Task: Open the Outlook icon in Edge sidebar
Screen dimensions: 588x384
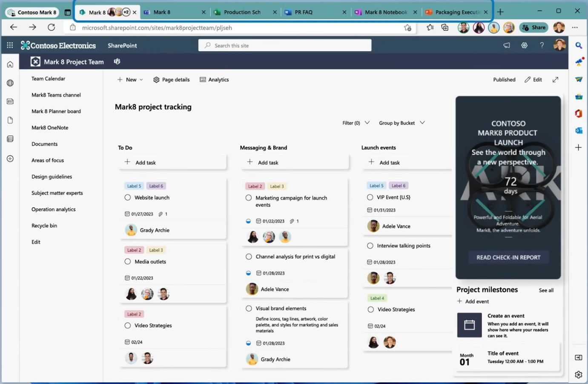Action: pyautogui.click(x=579, y=130)
